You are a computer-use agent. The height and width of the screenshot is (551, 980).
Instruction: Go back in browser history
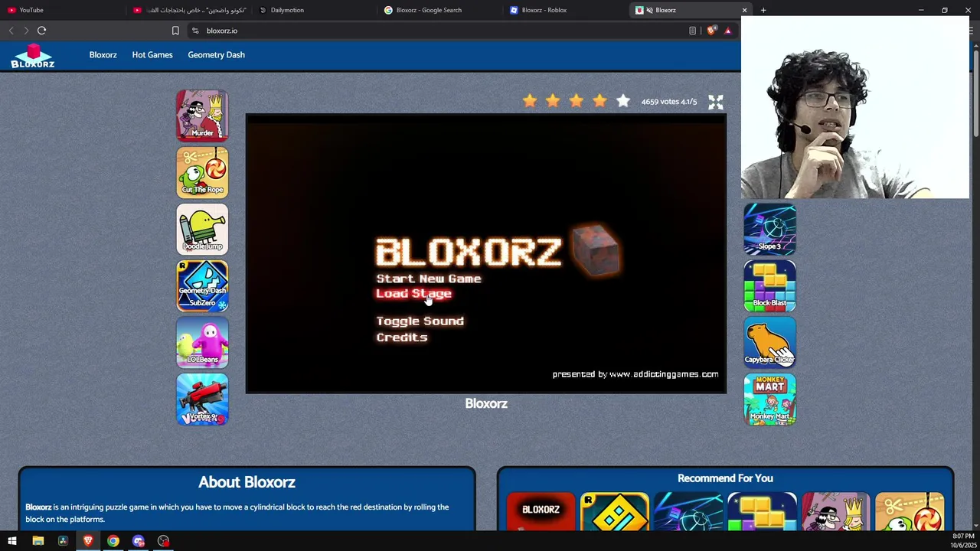11,31
